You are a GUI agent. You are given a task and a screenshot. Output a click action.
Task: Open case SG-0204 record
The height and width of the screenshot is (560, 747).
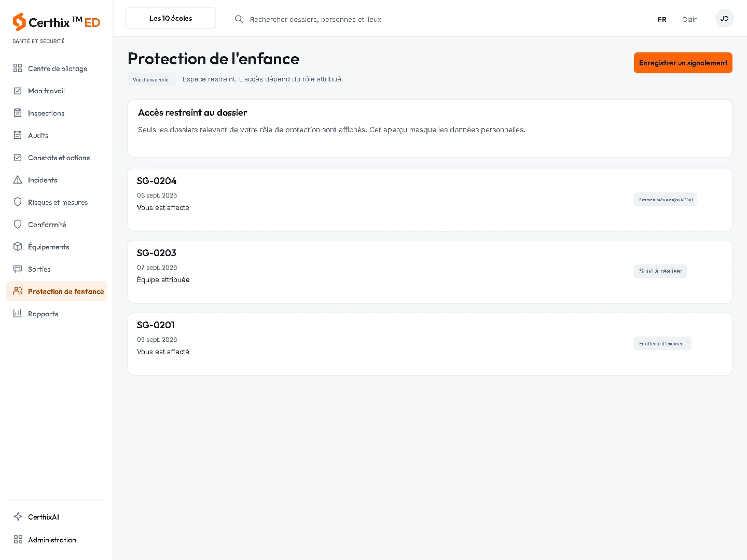[430, 200]
